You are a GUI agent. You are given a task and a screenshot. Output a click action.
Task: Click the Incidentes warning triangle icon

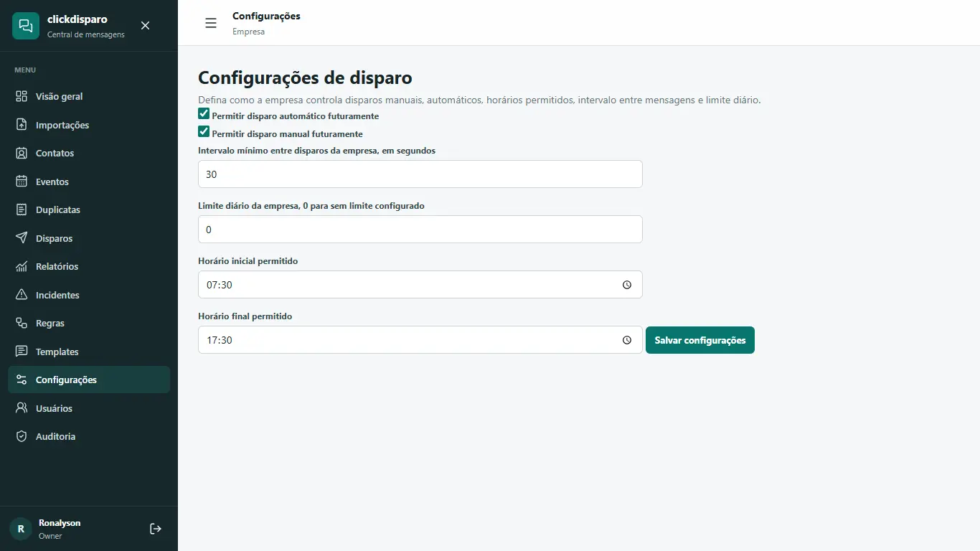[x=22, y=295]
